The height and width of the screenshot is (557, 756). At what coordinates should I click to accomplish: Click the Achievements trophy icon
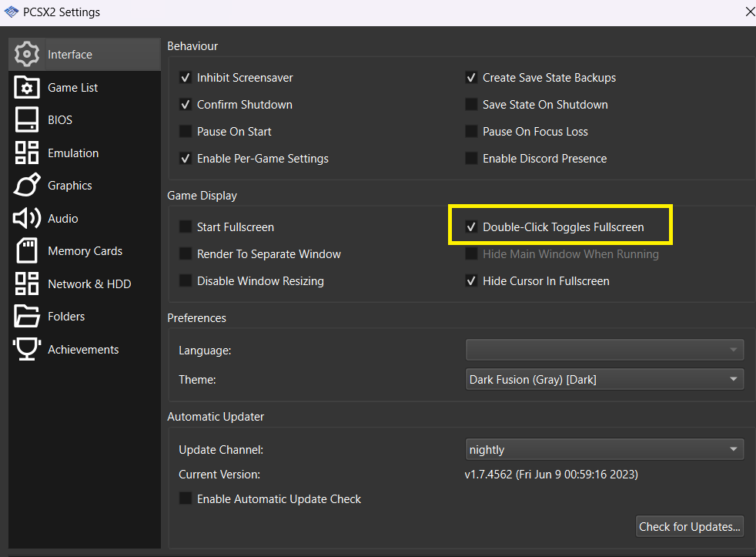click(x=27, y=350)
